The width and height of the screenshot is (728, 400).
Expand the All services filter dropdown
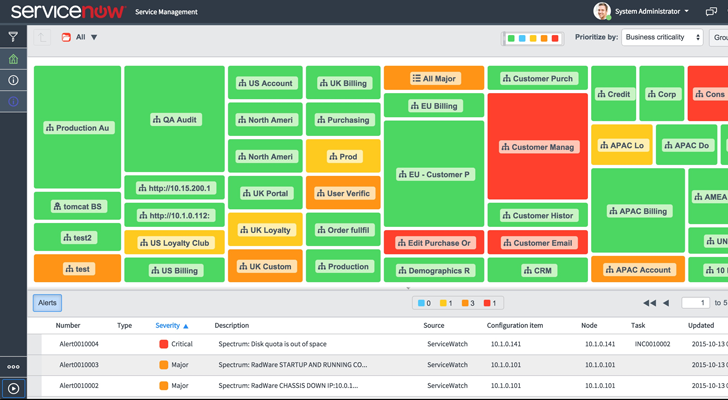(x=86, y=38)
